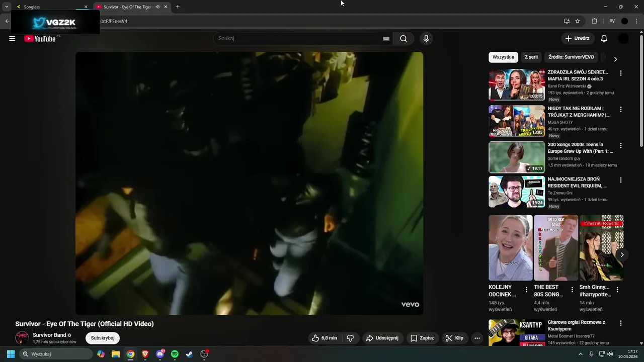Show hidden system tray icons chevron
This screenshot has height=362, width=644.
580,354
